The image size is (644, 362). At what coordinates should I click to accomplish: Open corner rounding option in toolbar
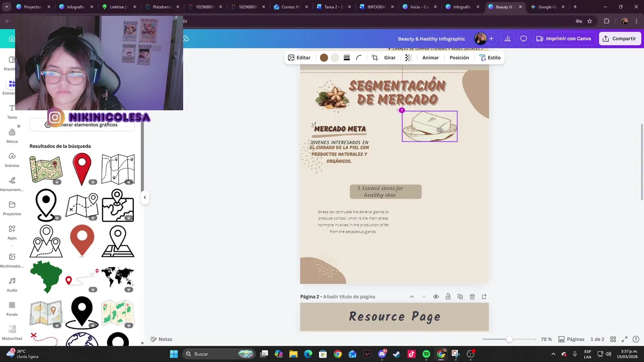tap(359, 58)
